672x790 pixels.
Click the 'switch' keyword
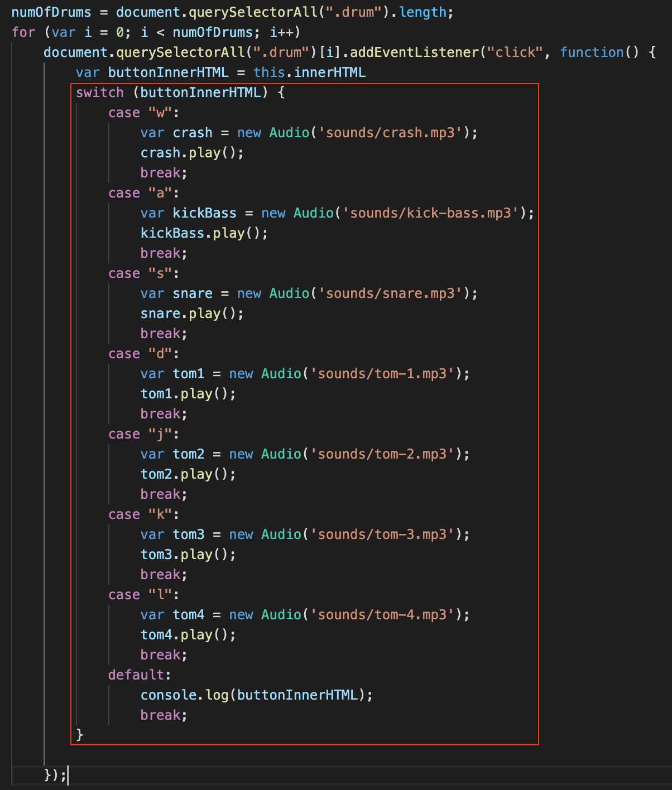pyautogui.click(x=100, y=93)
